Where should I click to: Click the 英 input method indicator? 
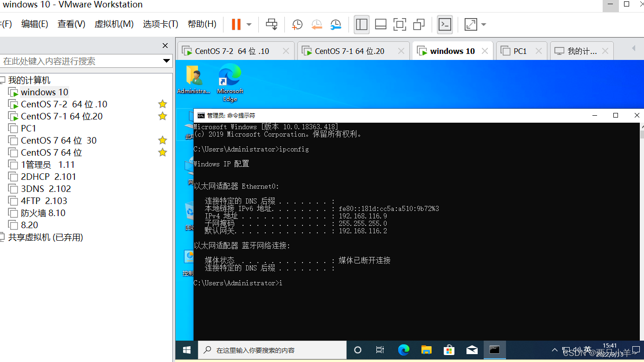pos(588,349)
